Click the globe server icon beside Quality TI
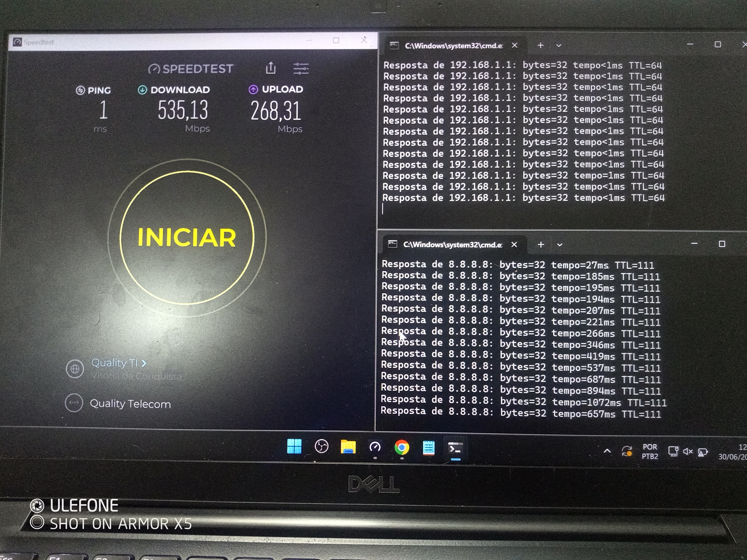This screenshot has height=560, width=747. [75, 369]
